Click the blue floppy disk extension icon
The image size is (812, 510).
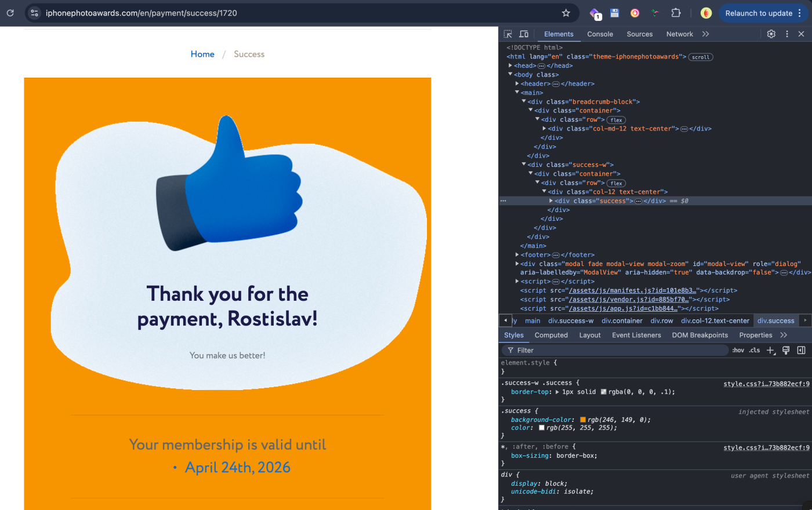(x=615, y=13)
